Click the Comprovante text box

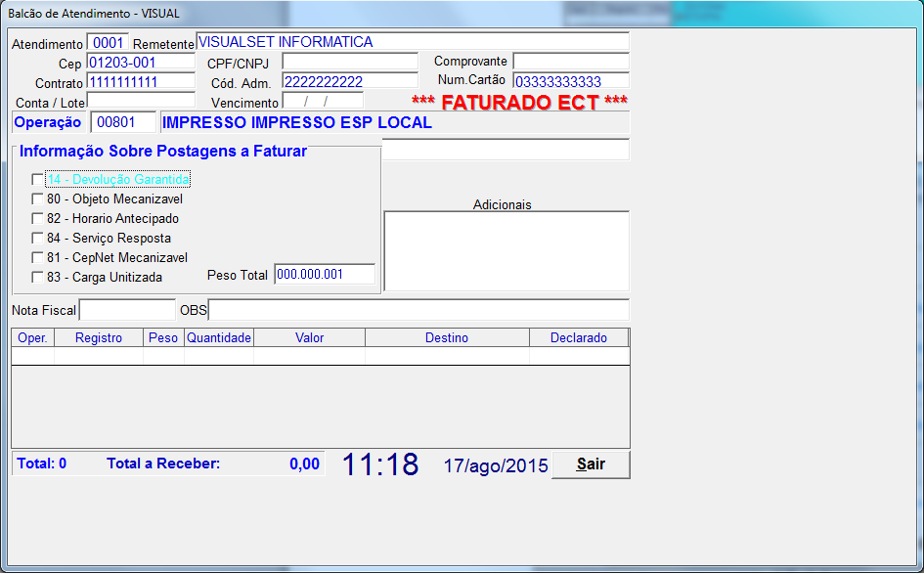coord(570,62)
